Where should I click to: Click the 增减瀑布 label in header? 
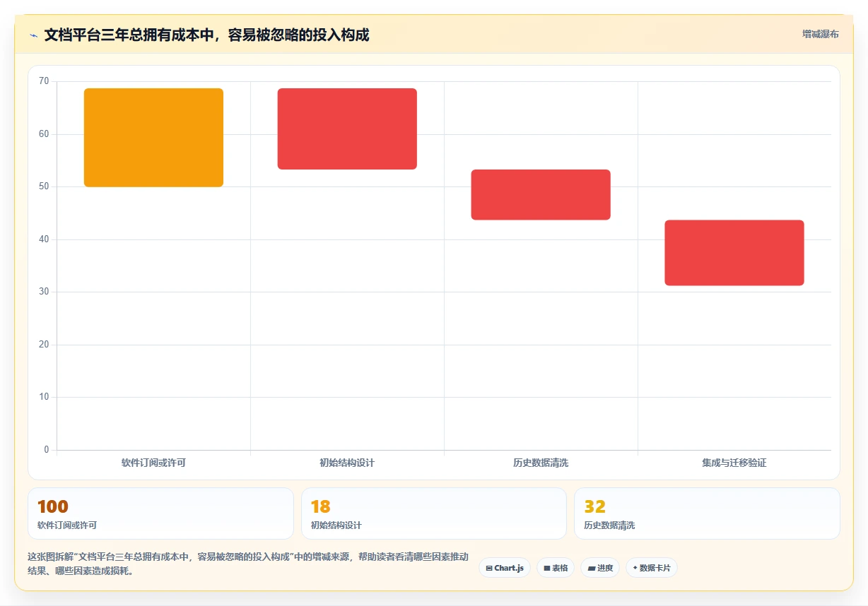click(x=821, y=34)
